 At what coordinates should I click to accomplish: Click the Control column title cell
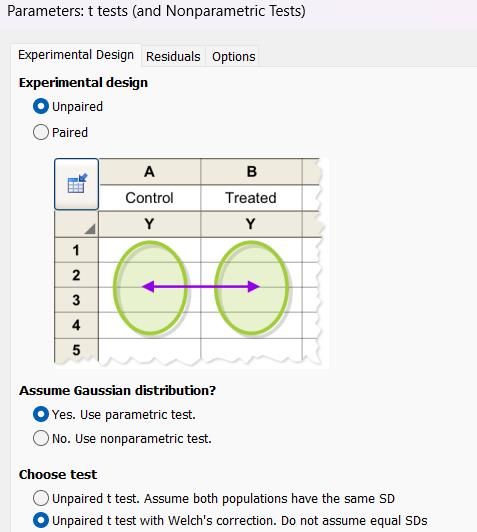150,198
